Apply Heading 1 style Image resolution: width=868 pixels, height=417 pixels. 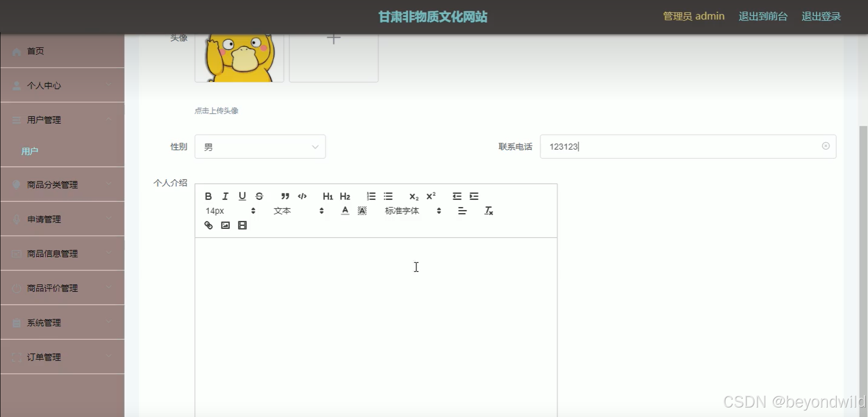point(327,196)
